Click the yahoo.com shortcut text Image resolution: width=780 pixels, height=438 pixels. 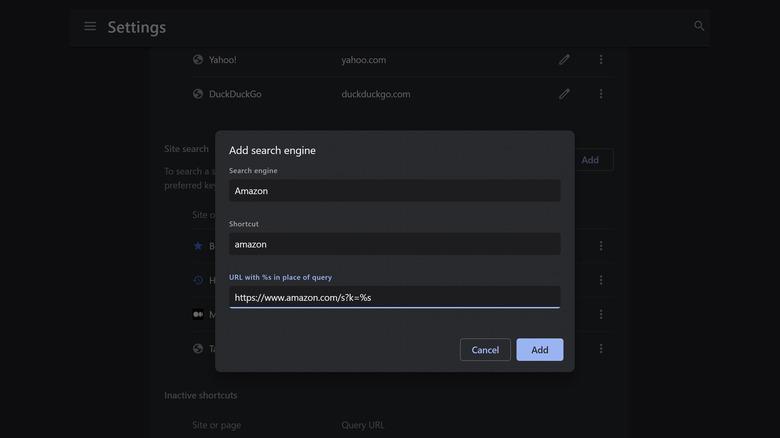tap(363, 60)
